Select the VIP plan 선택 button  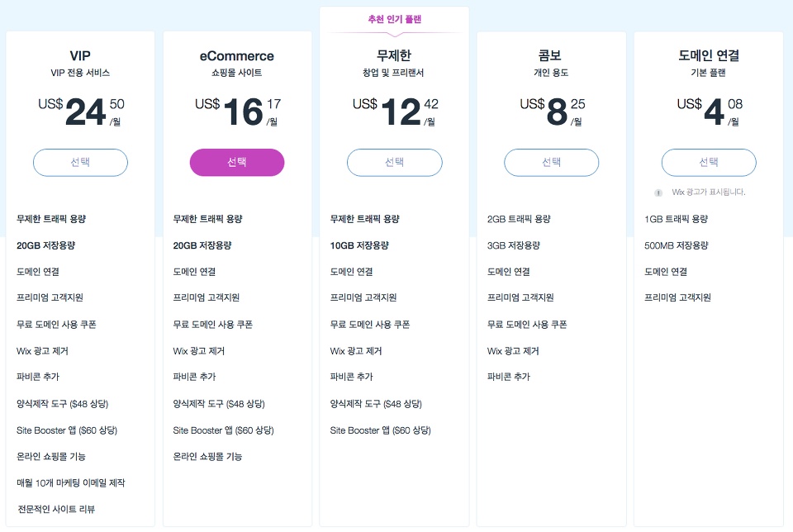pos(80,163)
